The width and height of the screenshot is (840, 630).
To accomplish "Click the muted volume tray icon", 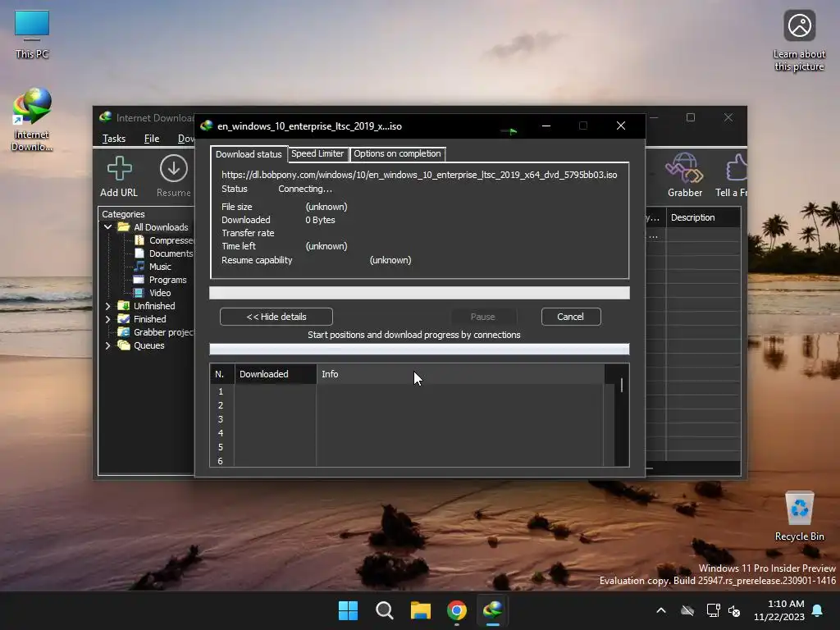I will coord(734,610).
